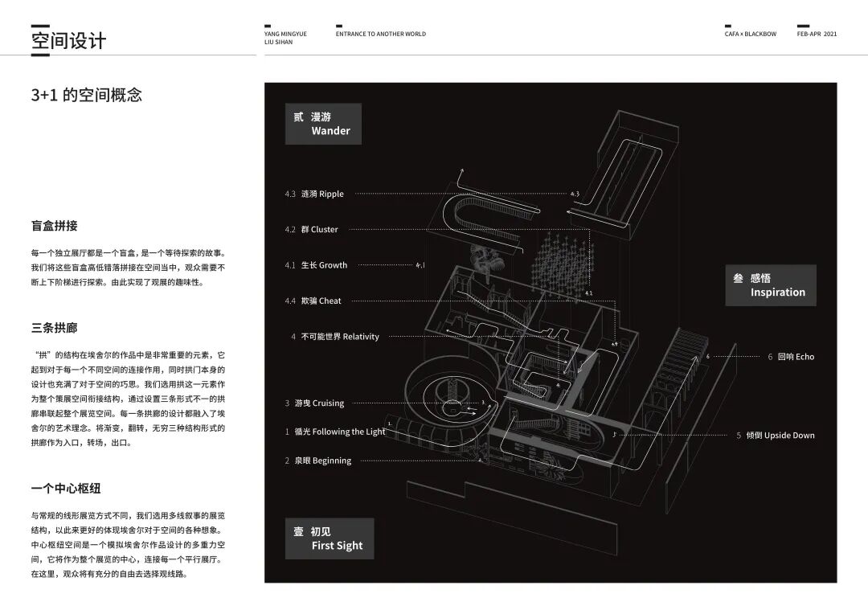Select the CAFA × BLACKBOW header label
868x614 pixels.
tap(751, 34)
